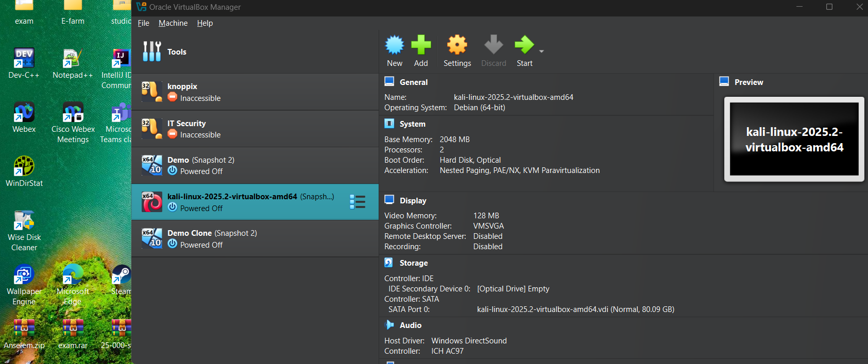Click the General monitor icon

pyautogui.click(x=389, y=81)
